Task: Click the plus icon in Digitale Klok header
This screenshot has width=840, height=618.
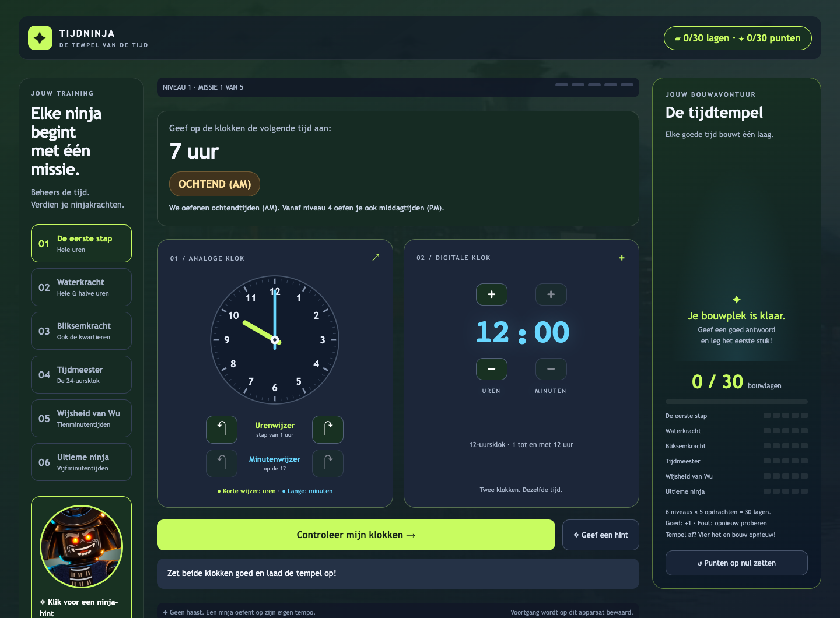Action: click(622, 258)
